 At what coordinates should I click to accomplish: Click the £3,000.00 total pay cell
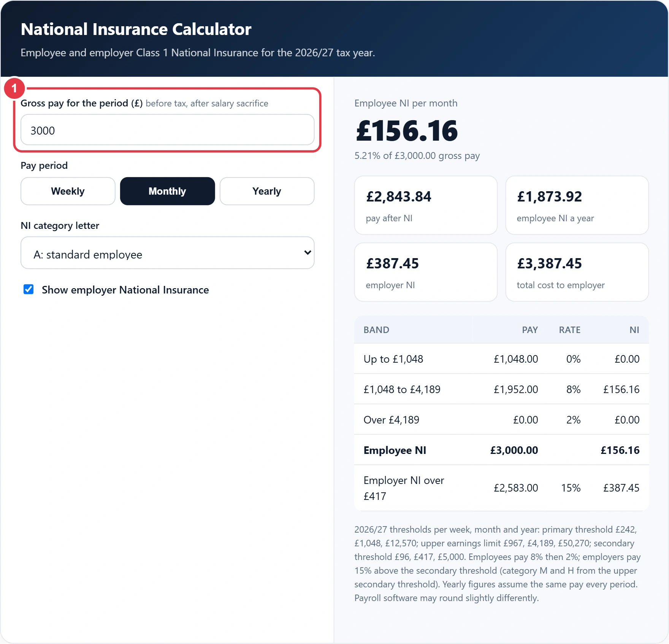click(x=514, y=450)
